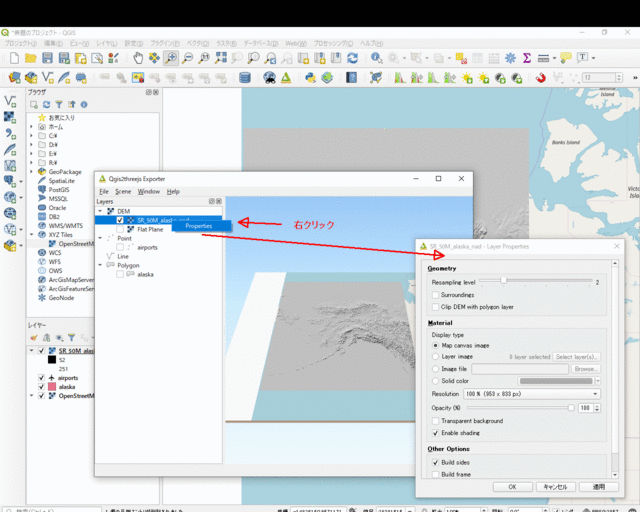Open a project with the yellow folder icon
Viewport: 640px width, 512px height.
pyautogui.click(x=31, y=58)
